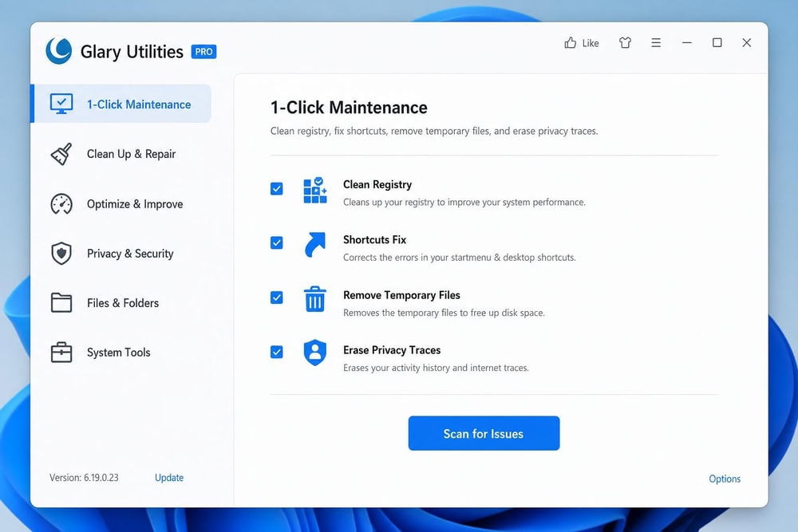Click the 'Clean registry, fix shortcuts' subtitle
This screenshot has width=798, height=532.
(434, 132)
